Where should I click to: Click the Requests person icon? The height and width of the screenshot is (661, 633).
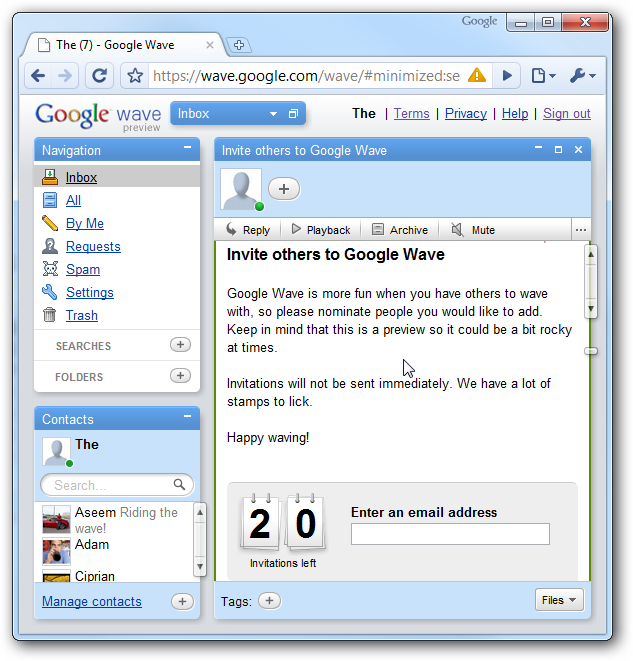tap(50, 246)
